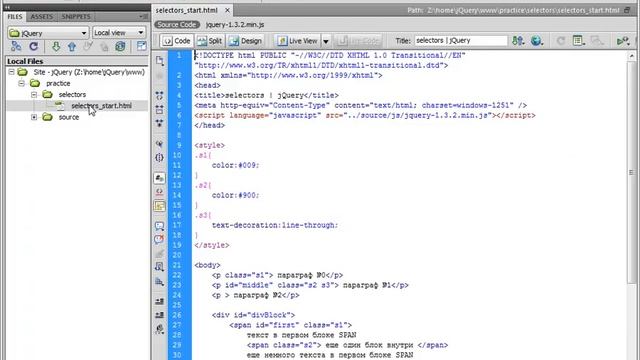Collapse the selectors folder
This screenshot has width=640, height=360.
pos(34,95)
